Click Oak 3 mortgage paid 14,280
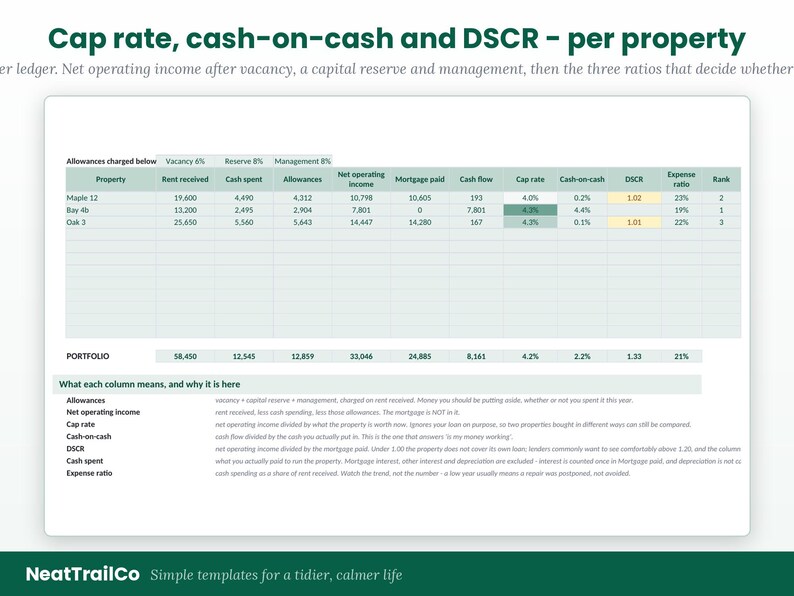 (420, 222)
